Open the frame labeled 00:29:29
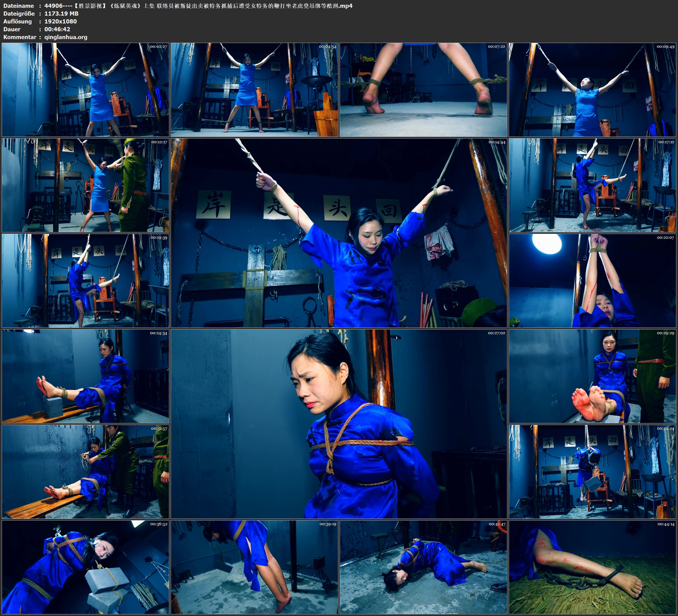 pyautogui.click(x=592, y=376)
